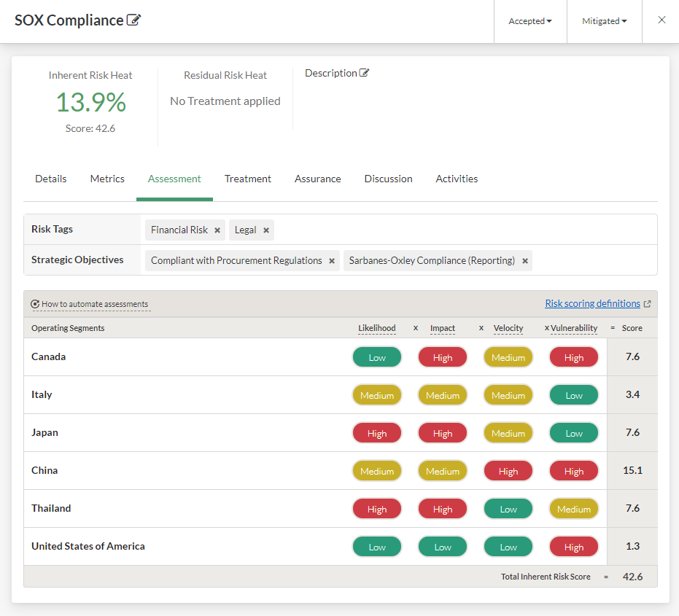
Task: Click the Velocity column header
Action: click(508, 328)
